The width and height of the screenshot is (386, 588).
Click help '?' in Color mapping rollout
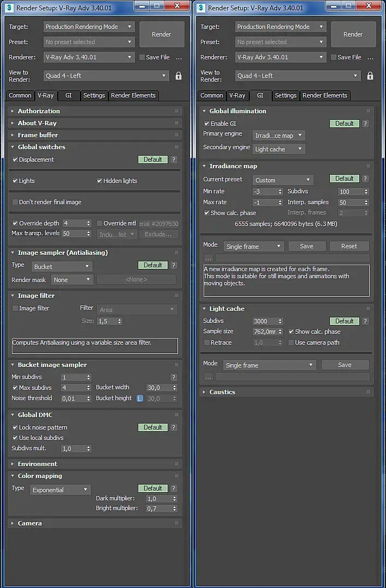[x=174, y=488]
